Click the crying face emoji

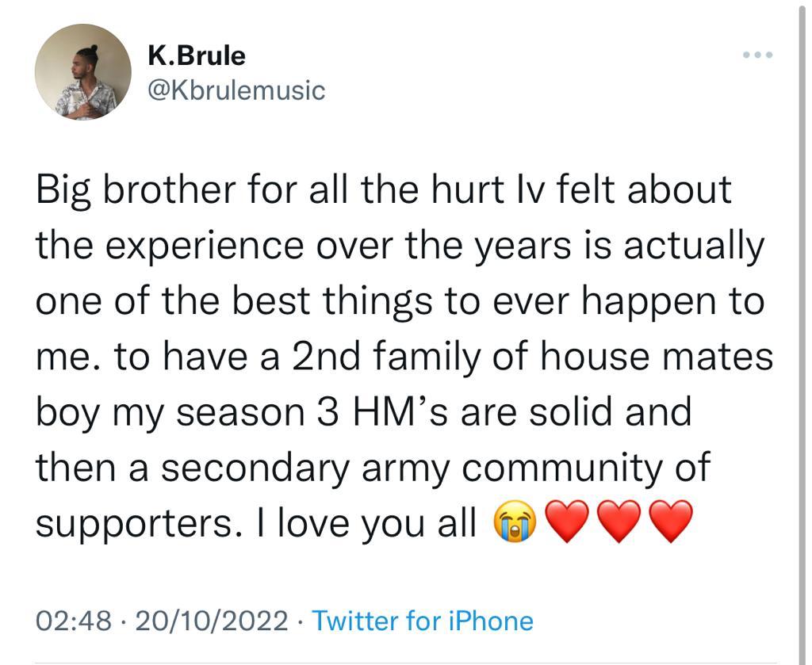point(515,522)
